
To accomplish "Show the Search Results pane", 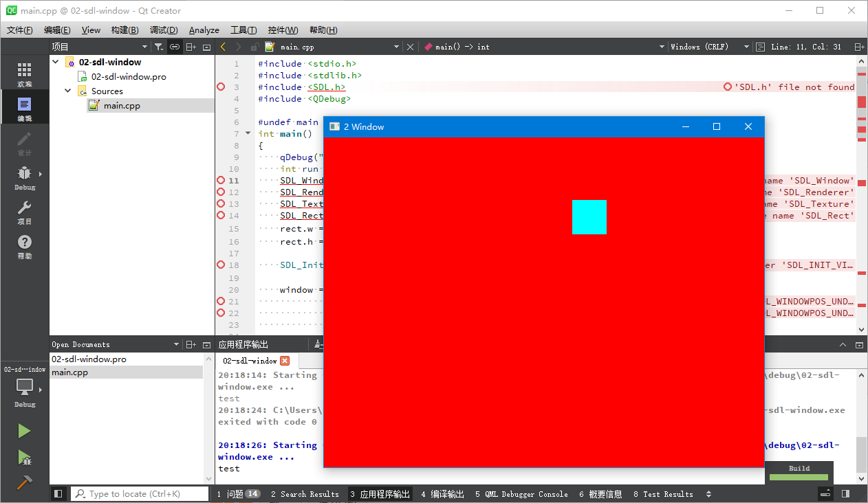I will (x=305, y=494).
